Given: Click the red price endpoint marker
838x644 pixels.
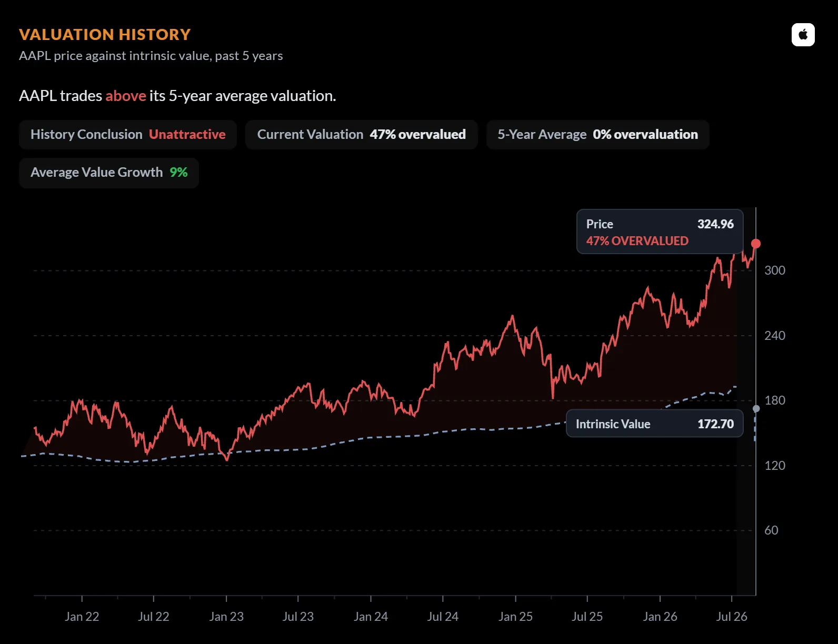Looking at the screenshot, I should click(756, 244).
